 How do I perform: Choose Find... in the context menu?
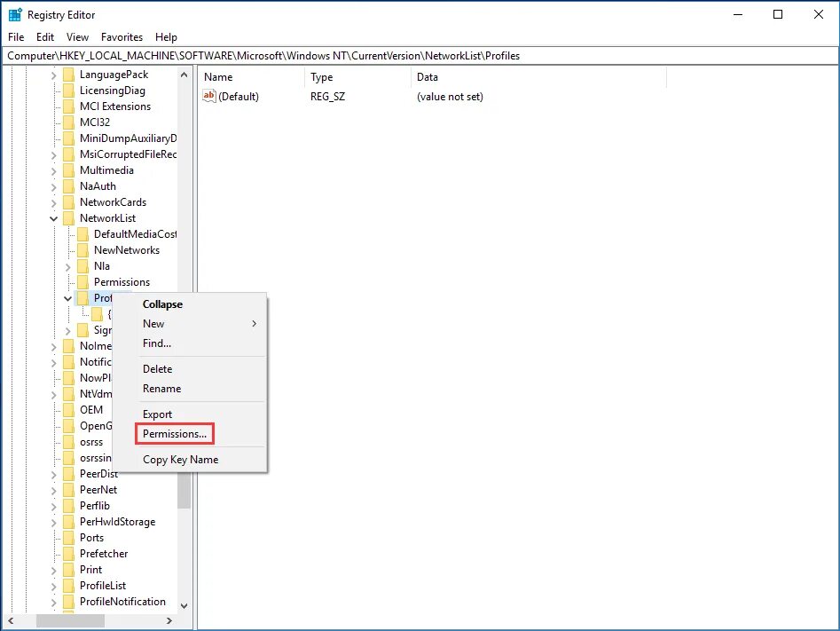pos(157,343)
